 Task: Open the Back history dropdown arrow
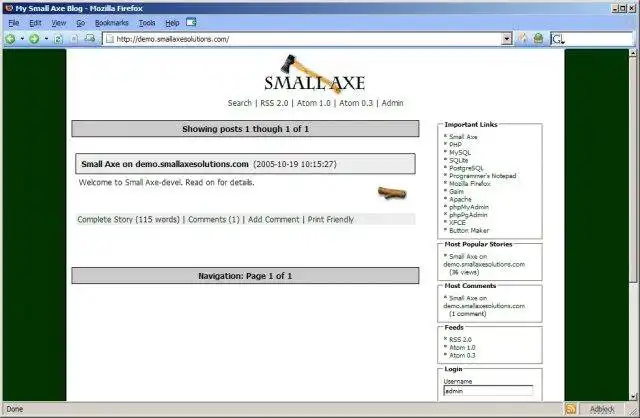22,39
